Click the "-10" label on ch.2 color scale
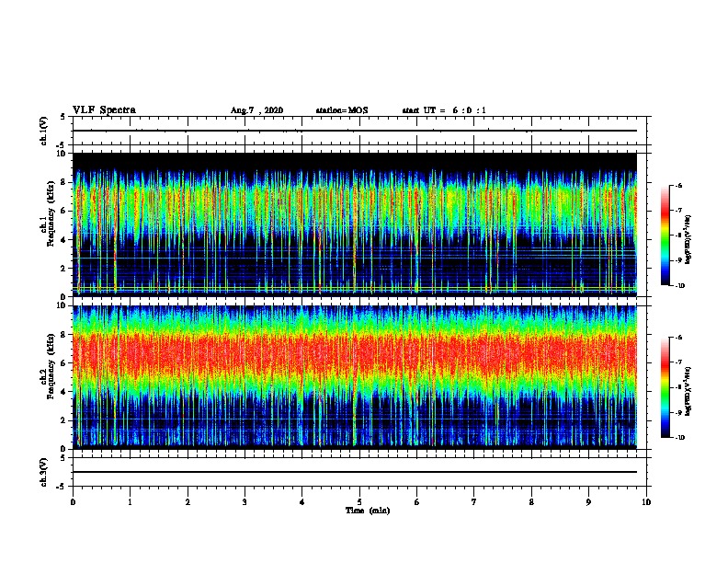This screenshot has height=563, width=728. 679,437
